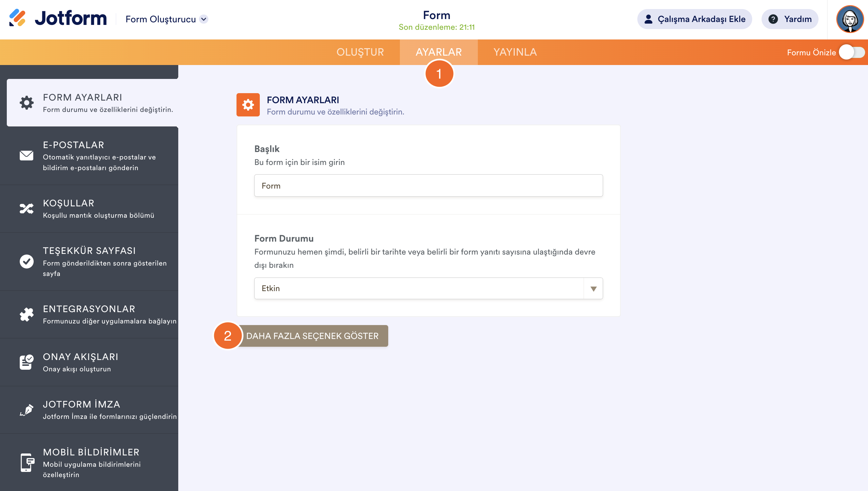Switch to the YAYINLA tab
Image resolution: width=868 pixels, height=491 pixels.
tap(515, 52)
